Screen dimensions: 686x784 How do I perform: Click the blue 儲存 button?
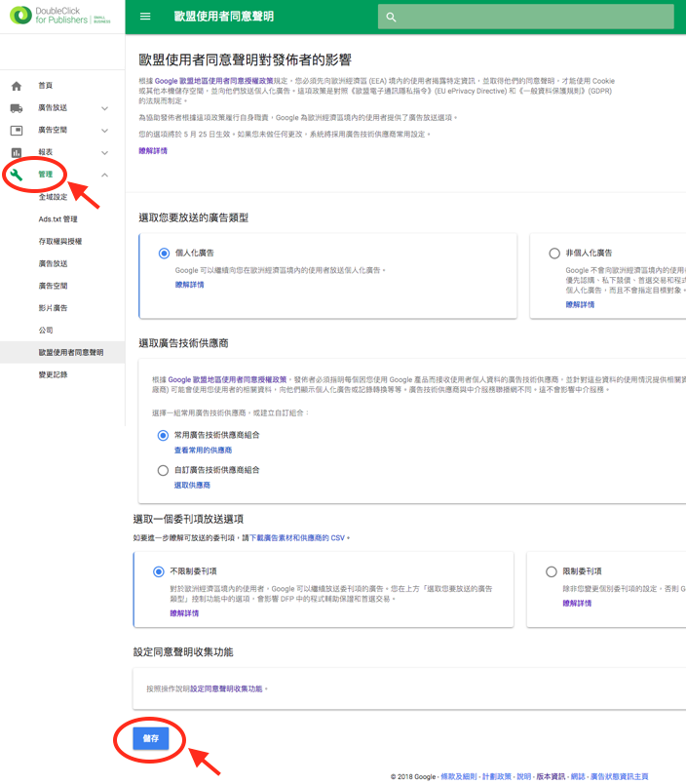[x=151, y=739]
